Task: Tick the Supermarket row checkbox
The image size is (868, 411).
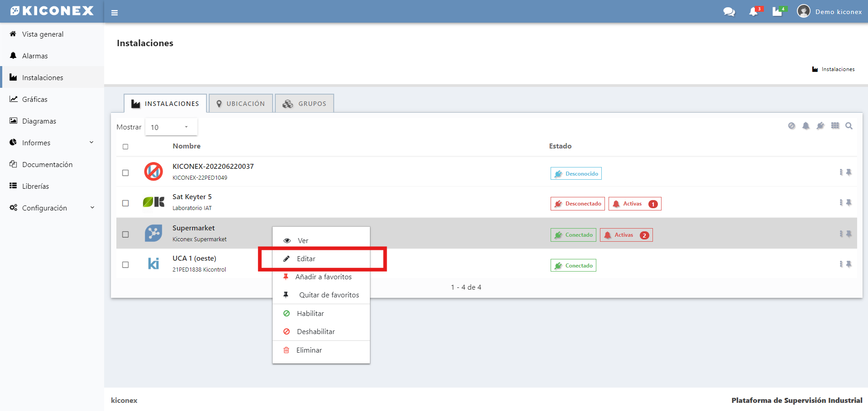Action: 125,234
